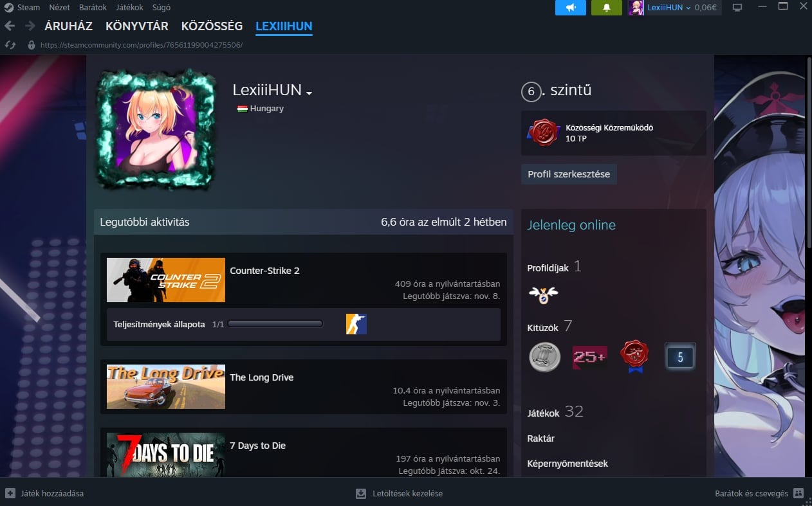The image size is (812, 506).
Task: Click the red seal badge with blue ribbon
Action: (634, 357)
